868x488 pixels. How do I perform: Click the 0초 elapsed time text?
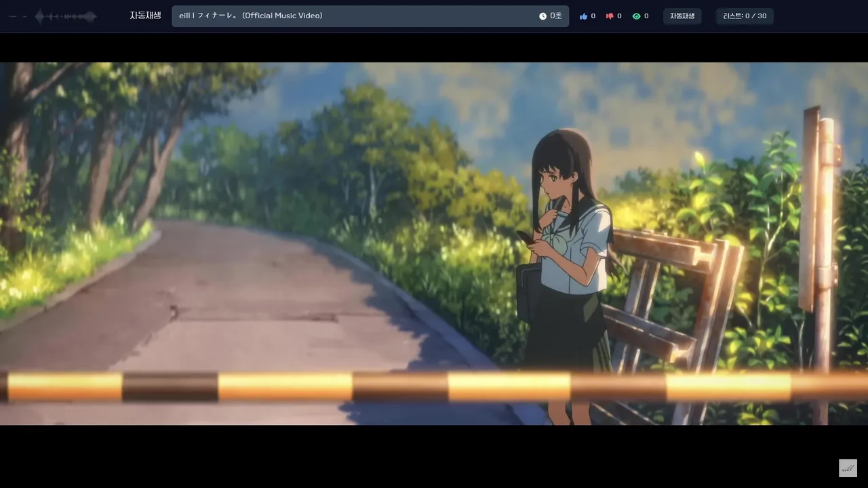point(556,16)
